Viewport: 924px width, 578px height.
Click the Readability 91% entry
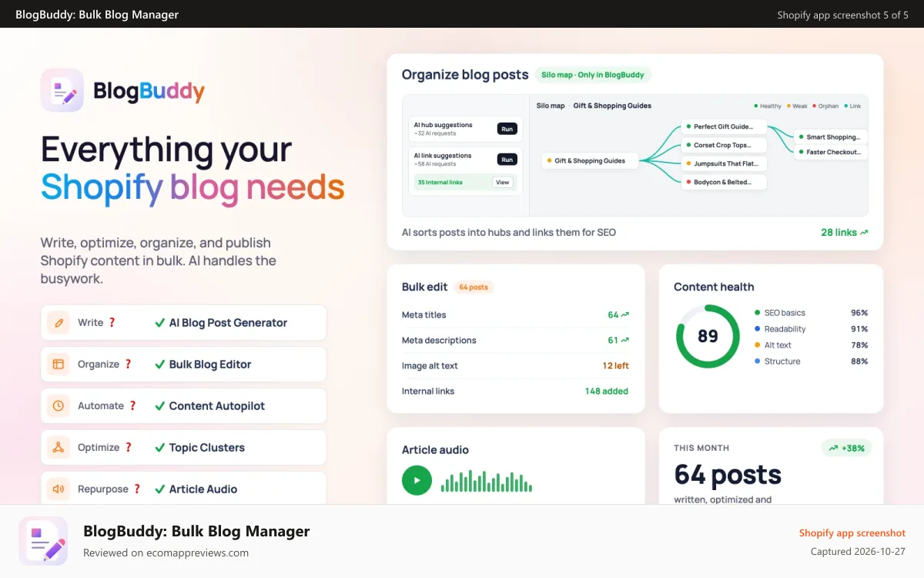point(812,329)
